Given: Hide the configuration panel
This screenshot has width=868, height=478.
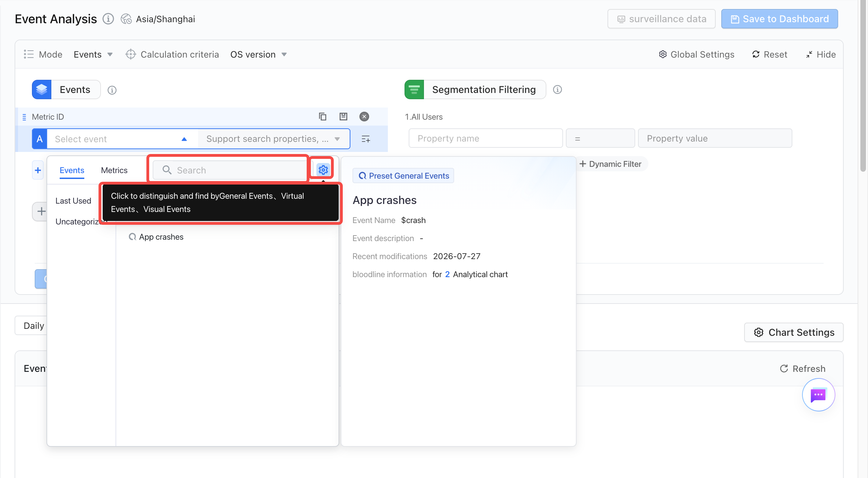Looking at the screenshot, I should (820, 54).
